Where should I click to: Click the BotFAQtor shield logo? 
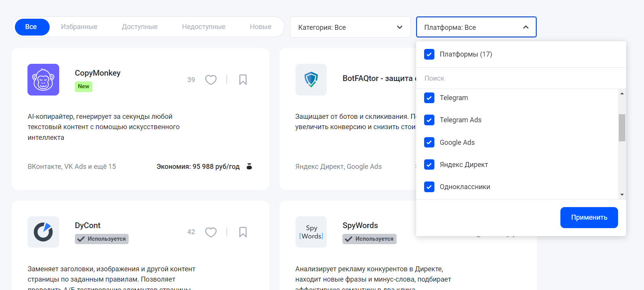311,79
